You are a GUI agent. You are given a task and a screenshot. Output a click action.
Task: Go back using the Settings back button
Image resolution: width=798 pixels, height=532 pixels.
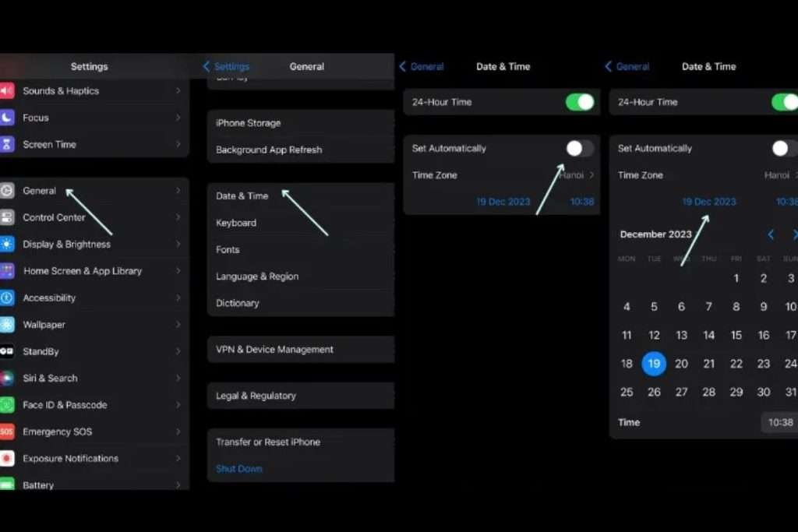(226, 67)
